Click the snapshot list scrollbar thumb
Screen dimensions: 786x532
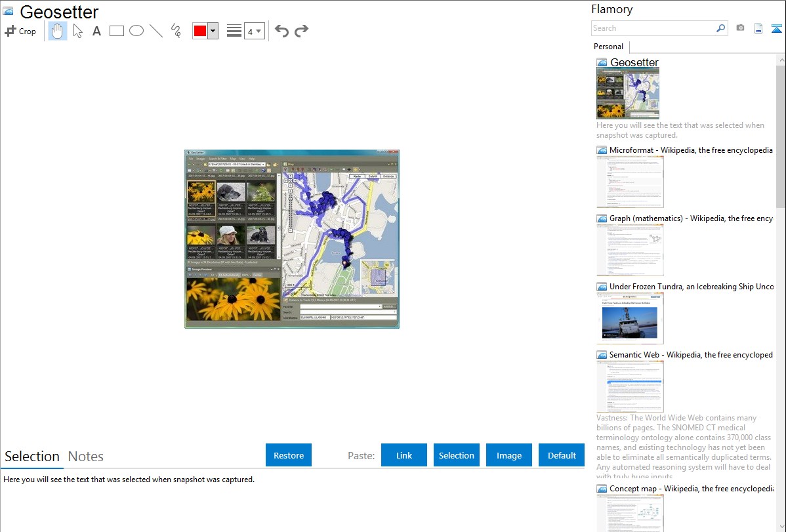pos(781,135)
